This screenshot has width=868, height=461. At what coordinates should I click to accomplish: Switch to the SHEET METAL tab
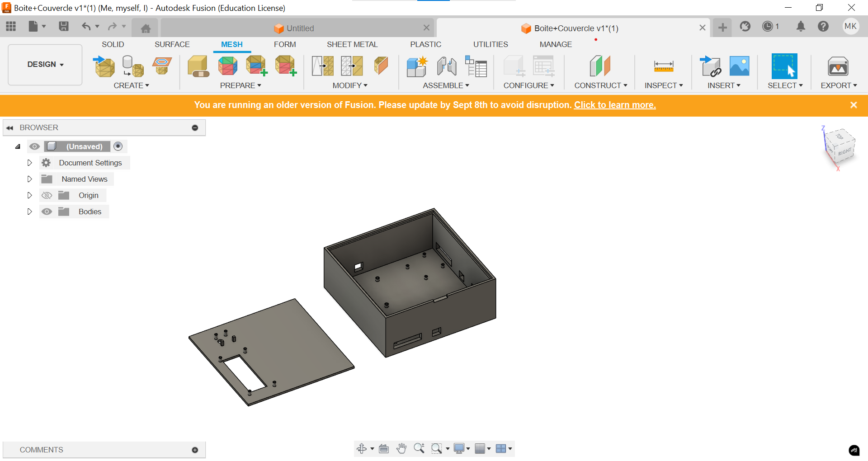coord(352,44)
